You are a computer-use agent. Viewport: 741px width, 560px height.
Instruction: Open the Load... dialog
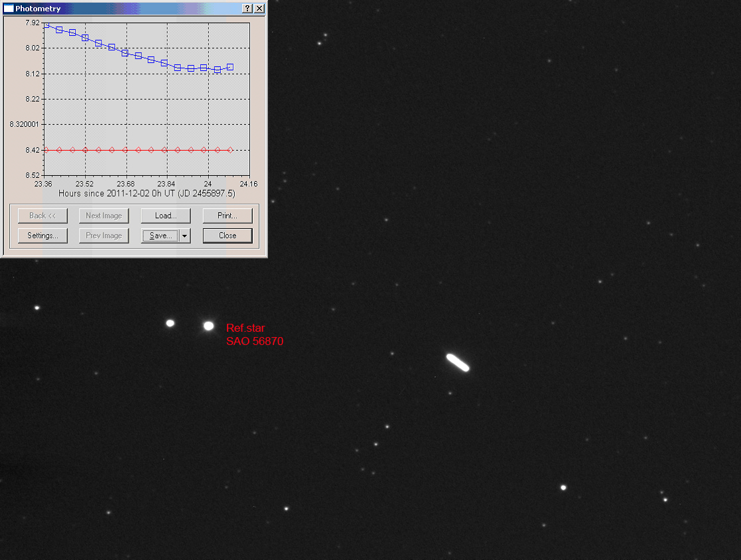click(x=166, y=216)
